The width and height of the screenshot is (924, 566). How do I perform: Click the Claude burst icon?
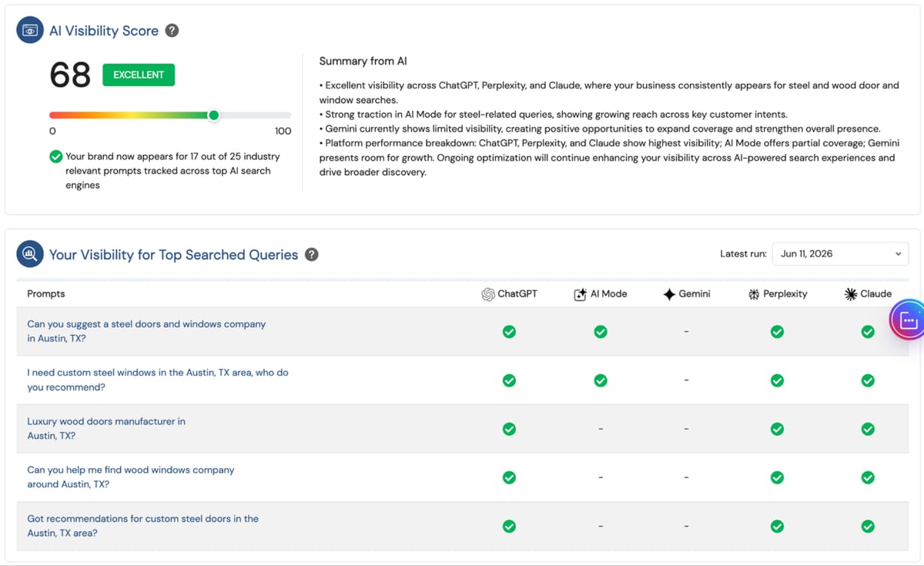pyautogui.click(x=851, y=294)
